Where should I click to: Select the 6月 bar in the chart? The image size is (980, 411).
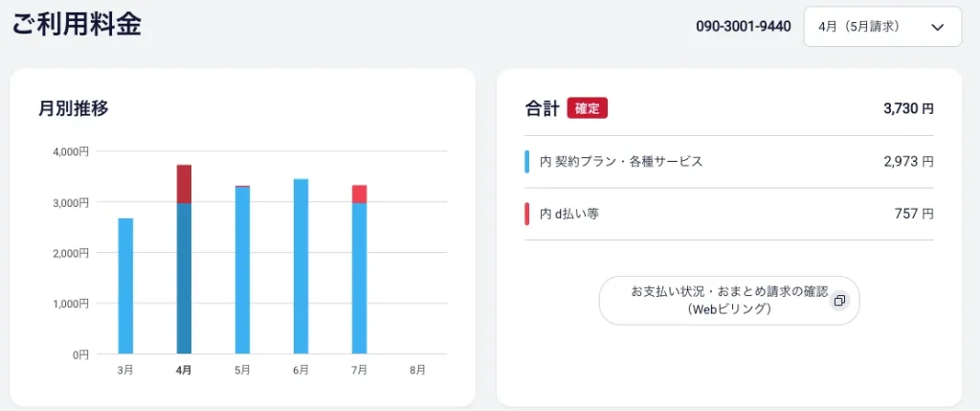pos(301,266)
